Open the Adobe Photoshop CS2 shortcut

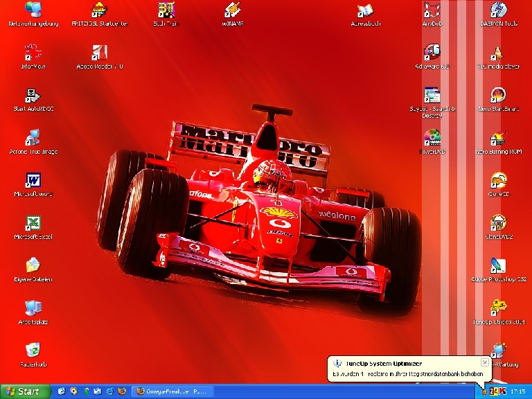click(498, 266)
